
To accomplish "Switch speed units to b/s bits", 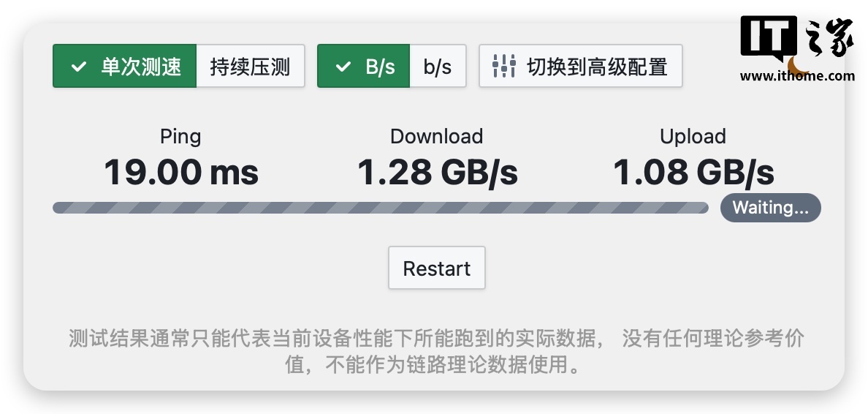I will [438, 67].
